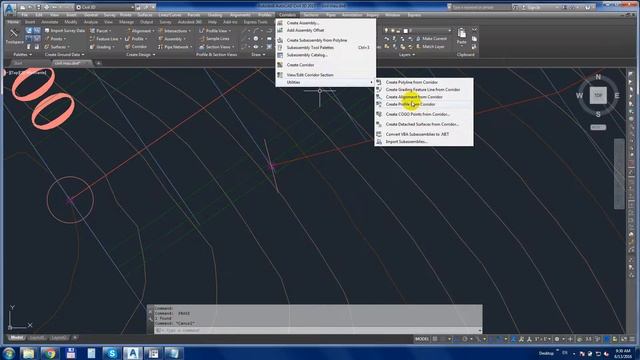This screenshot has width=640, height=360.
Task: Click the View/Edit Corridor Section icon
Action: pos(280,75)
